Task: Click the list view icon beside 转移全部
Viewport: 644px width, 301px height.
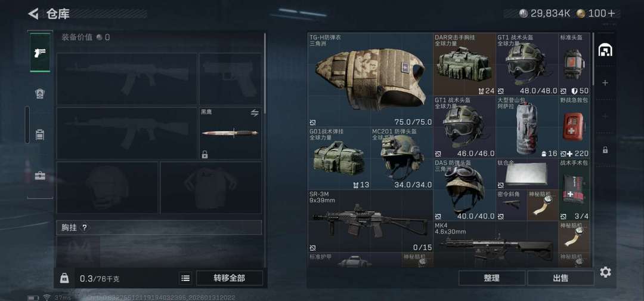Action: (x=185, y=278)
